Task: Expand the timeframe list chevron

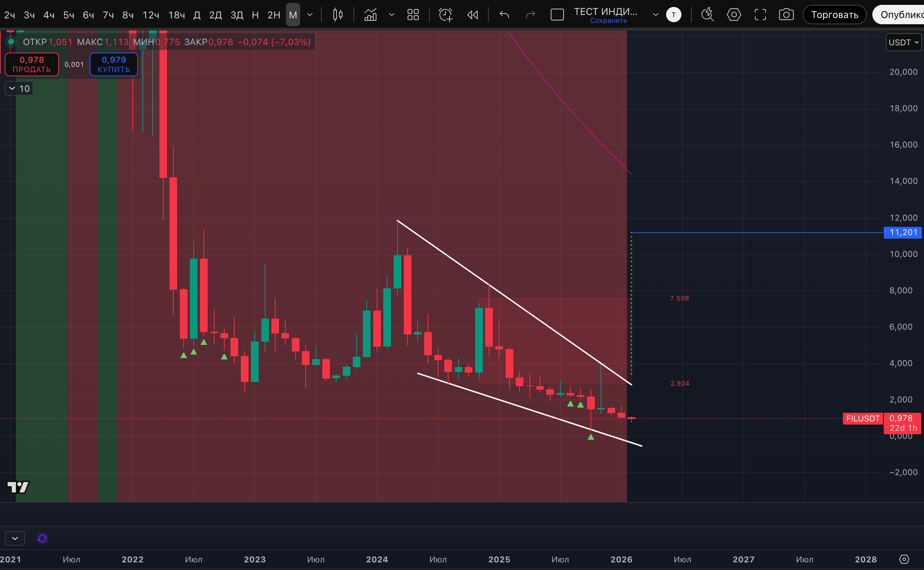Action: pyautogui.click(x=310, y=15)
